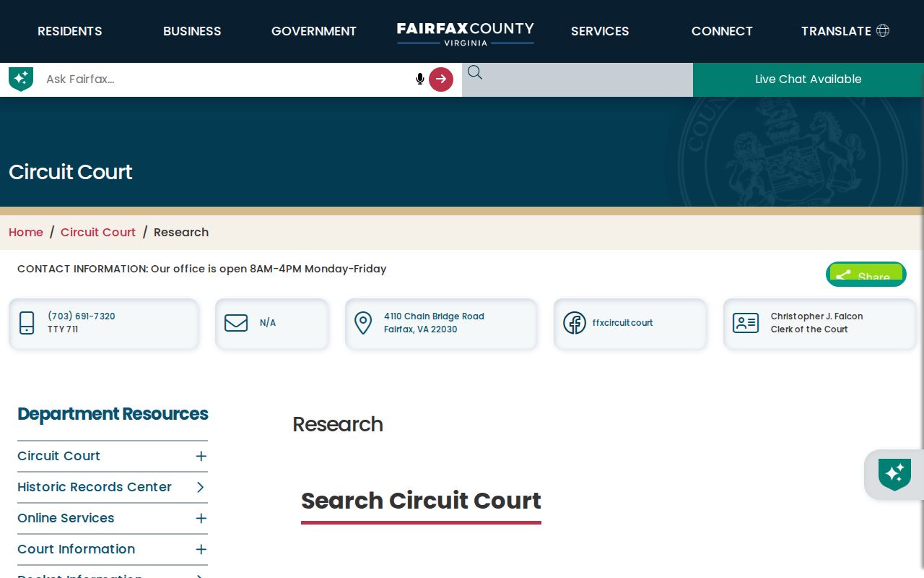Screen dimensions: 924x578
Task: Expand the Online Services plus sign
Action: pos(201,518)
